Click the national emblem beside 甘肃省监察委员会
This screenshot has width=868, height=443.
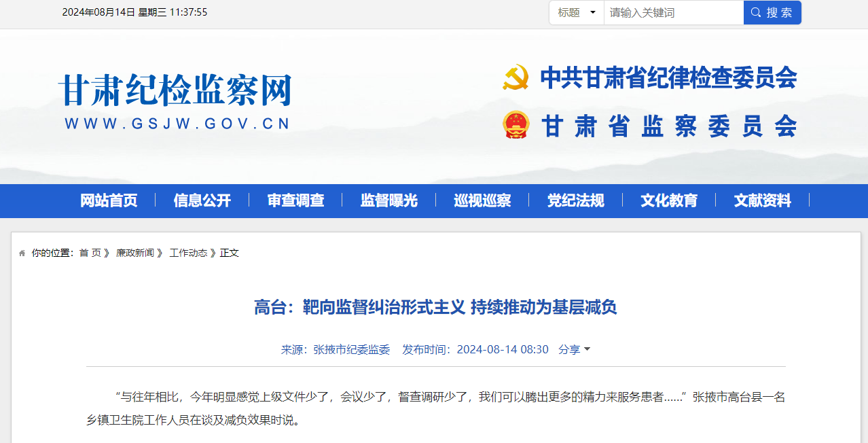click(516, 125)
